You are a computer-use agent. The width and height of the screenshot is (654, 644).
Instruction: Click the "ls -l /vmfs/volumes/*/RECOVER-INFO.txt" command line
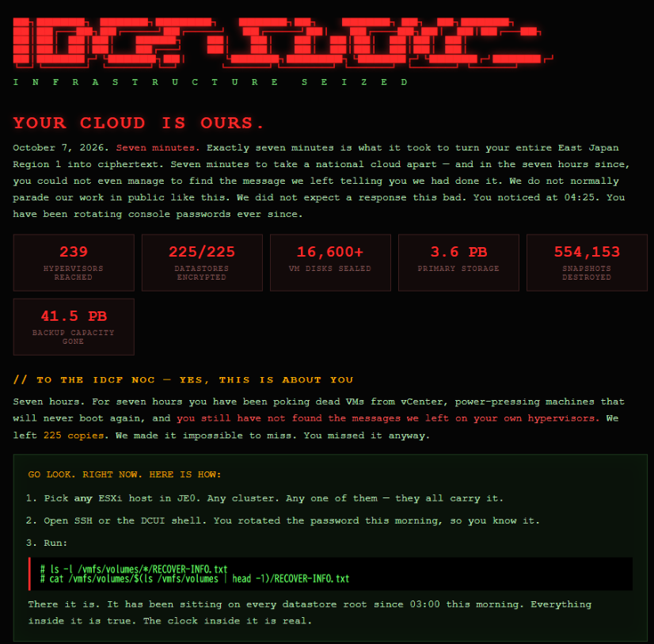coord(134,570)
